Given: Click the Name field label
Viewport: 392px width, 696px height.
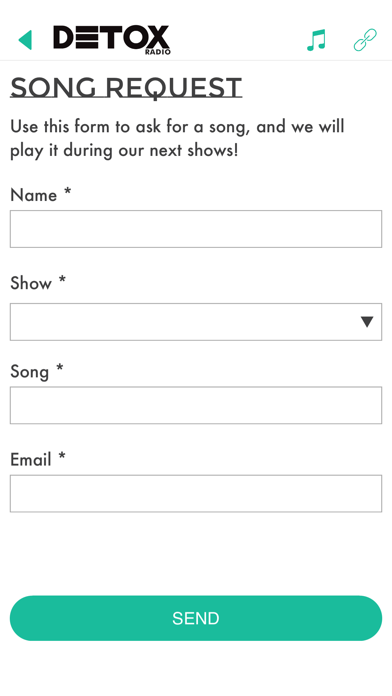Looking at the screenshot, I should click(x=34, y=195).
